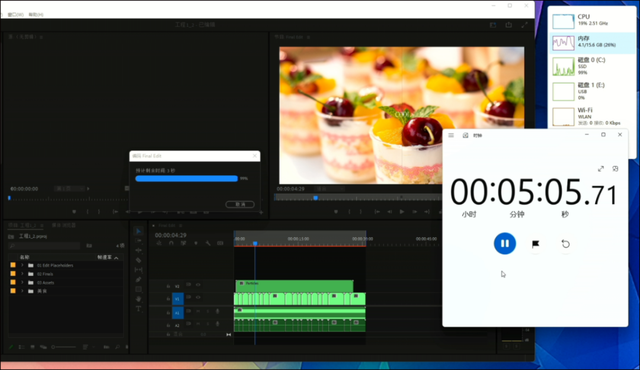
Task: Select the Track Select Forward tool
Action: [x=139, y=241]
